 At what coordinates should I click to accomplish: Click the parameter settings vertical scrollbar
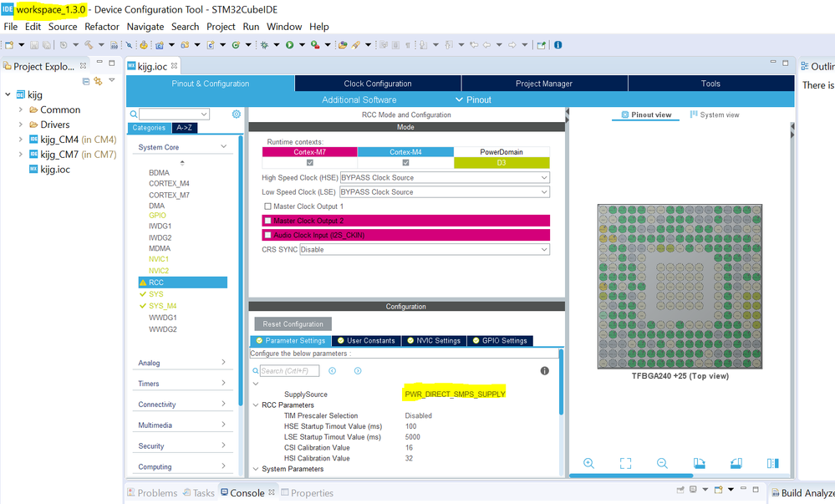[561, 382]
